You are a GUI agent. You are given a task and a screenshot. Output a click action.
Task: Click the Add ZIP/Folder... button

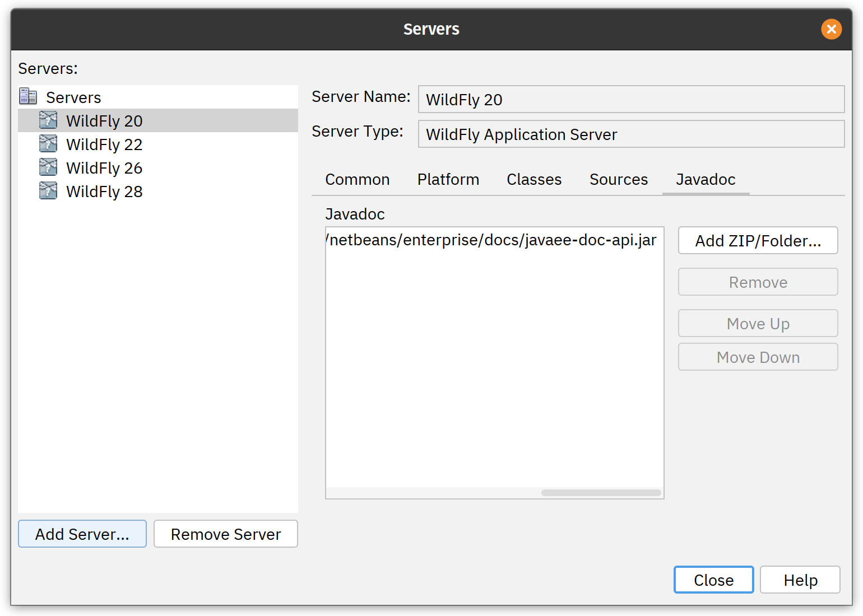pos(758,240)
